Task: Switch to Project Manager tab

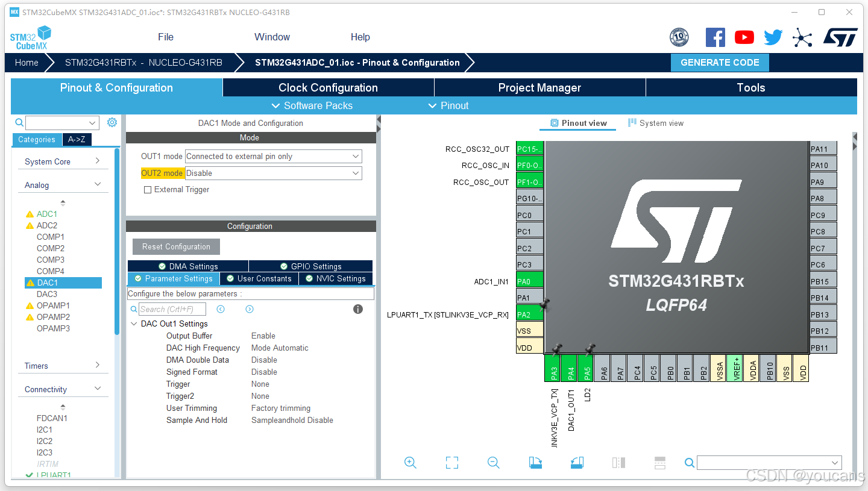Action: 539,87
